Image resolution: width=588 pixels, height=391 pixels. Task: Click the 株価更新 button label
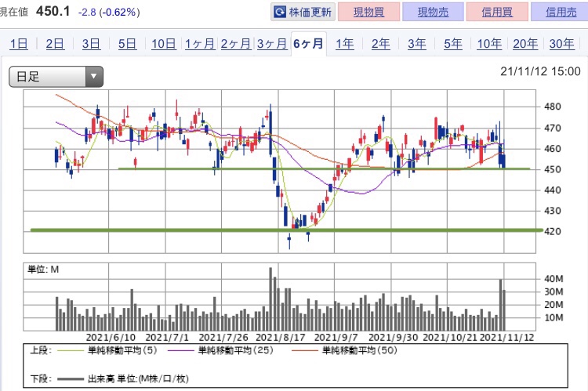point(310,13)
